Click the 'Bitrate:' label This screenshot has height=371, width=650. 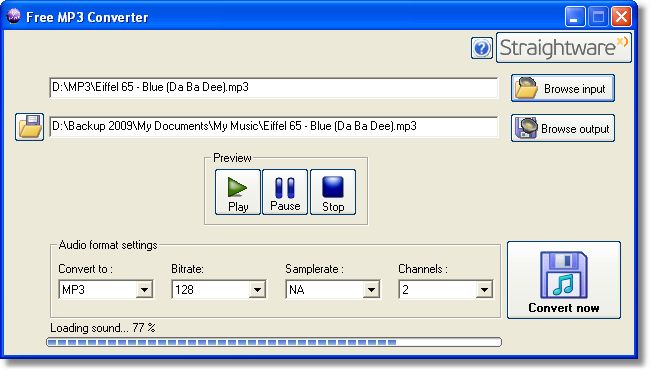187,269
